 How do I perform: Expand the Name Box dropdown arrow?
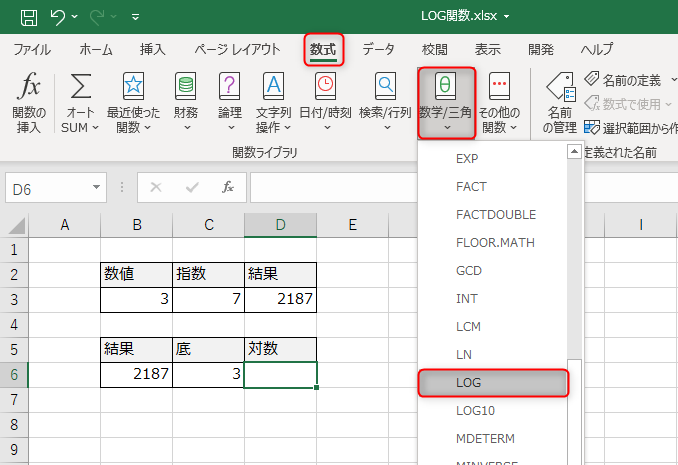[x=97, y=187]
